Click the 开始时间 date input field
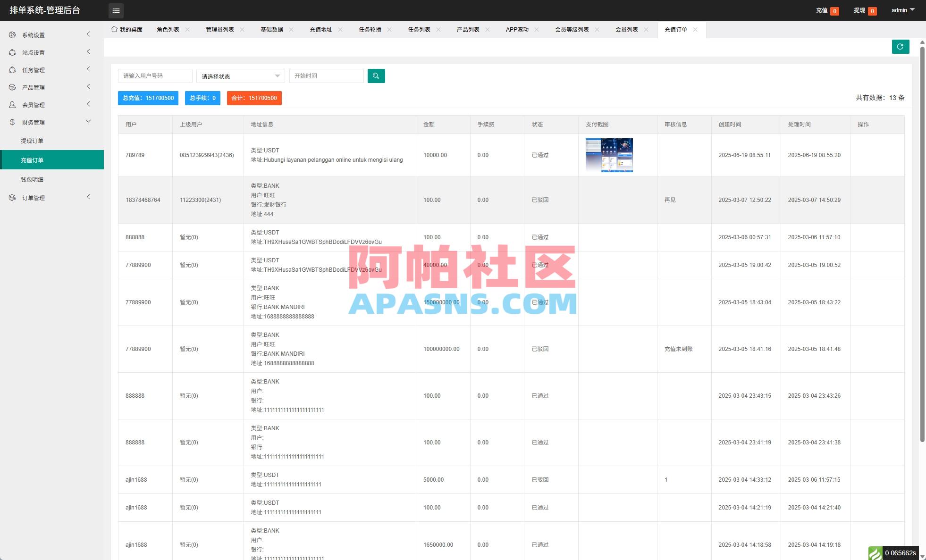 click(326, 75)
